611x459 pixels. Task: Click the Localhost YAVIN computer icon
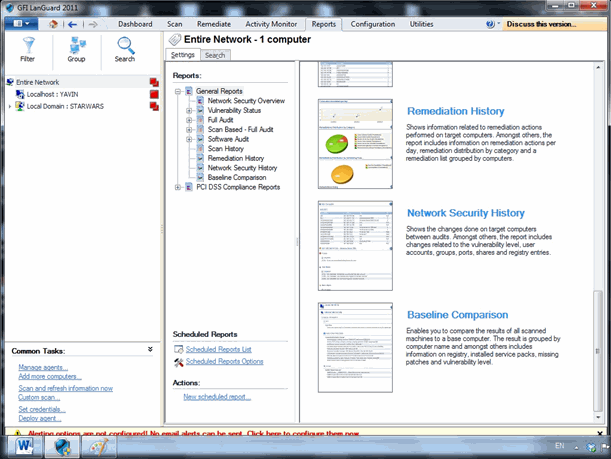[20, 94]
